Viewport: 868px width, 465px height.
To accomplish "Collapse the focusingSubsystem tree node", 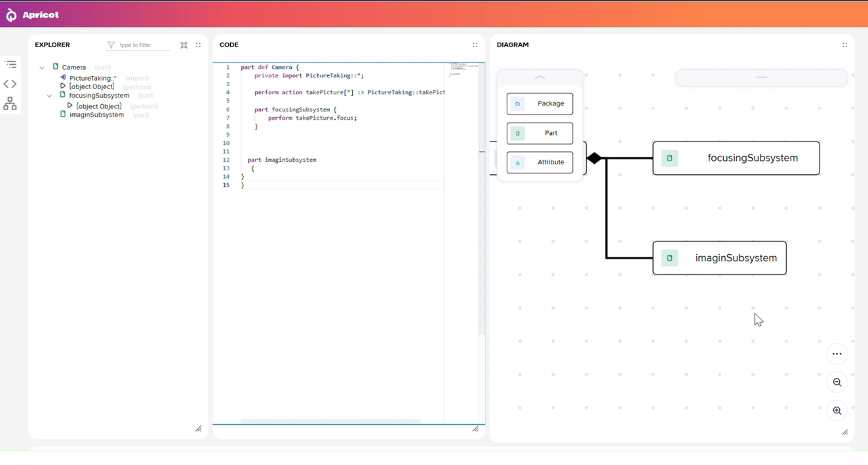I will coord(49,96).
